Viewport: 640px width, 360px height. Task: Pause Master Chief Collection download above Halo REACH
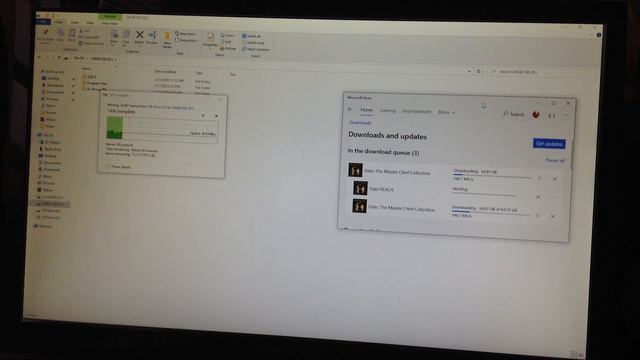(539, 178)
